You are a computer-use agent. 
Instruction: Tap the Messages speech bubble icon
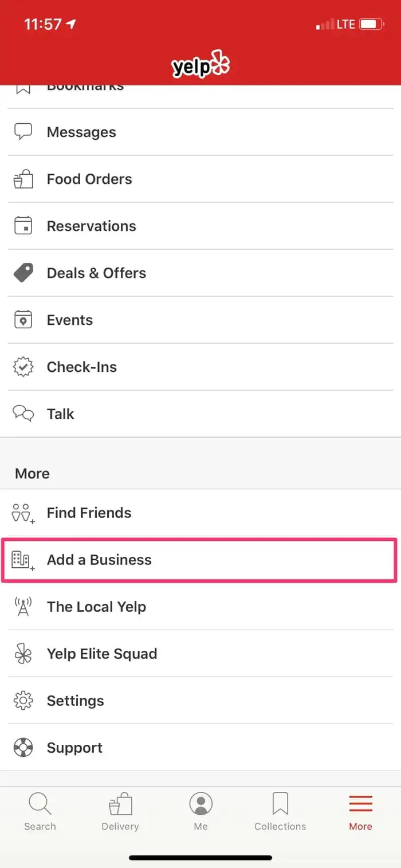pos(23,132)
